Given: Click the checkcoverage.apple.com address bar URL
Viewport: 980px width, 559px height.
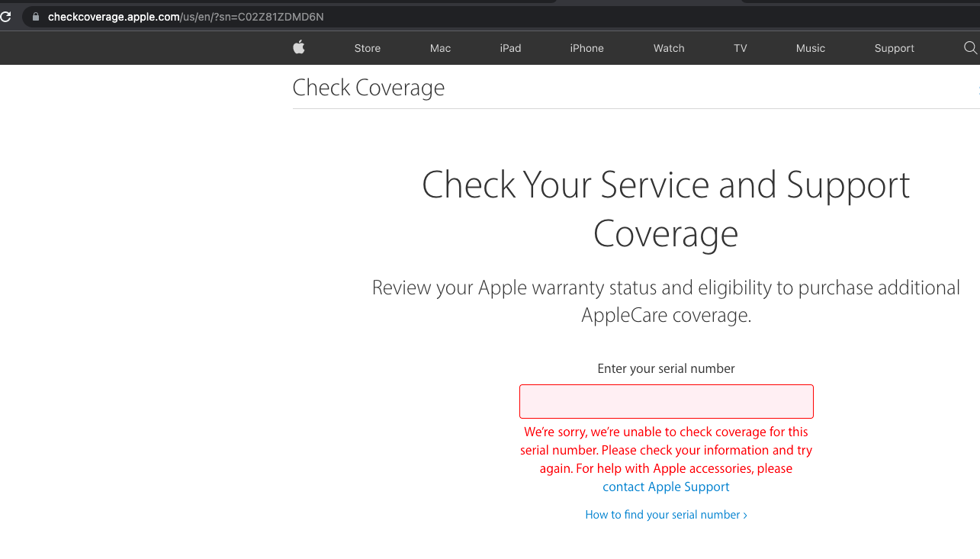Looking at the screenshot, I should (x=185, y=17).
